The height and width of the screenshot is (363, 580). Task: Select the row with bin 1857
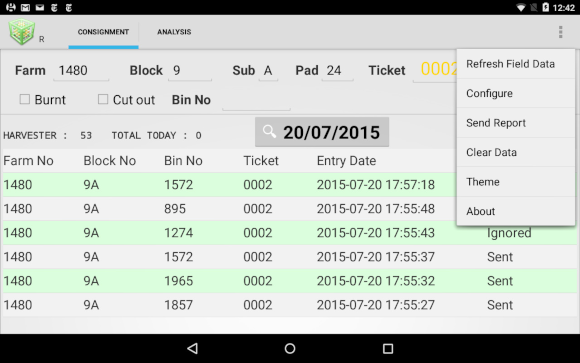(x=290, y=305)
